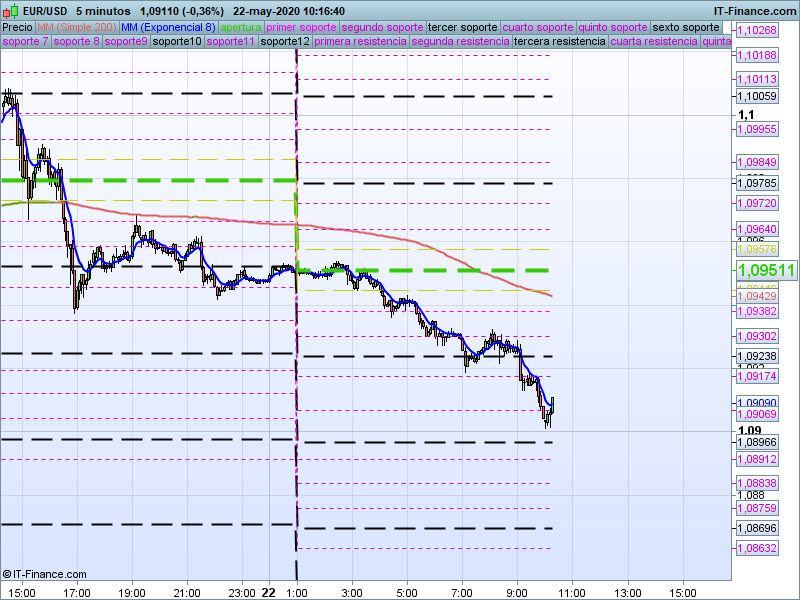
Task: Click the 1,09785 price level tag
Action: click(756, 183)
